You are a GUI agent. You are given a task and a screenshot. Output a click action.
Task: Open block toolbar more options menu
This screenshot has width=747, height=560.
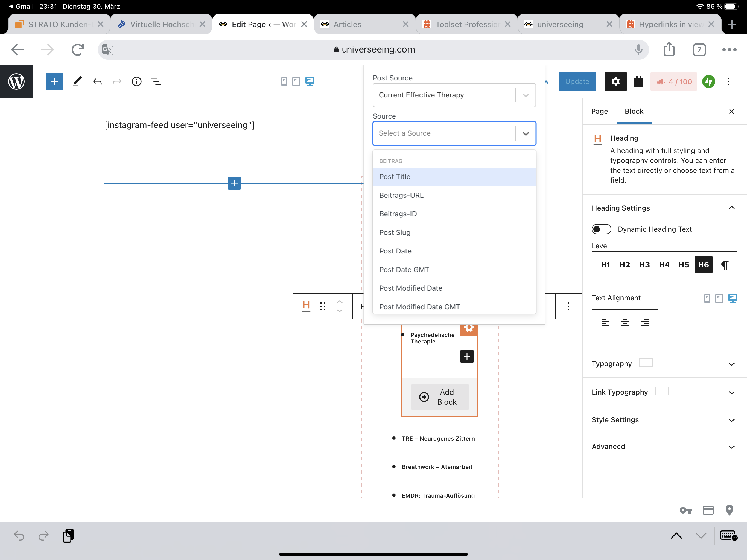click(569, 306)
